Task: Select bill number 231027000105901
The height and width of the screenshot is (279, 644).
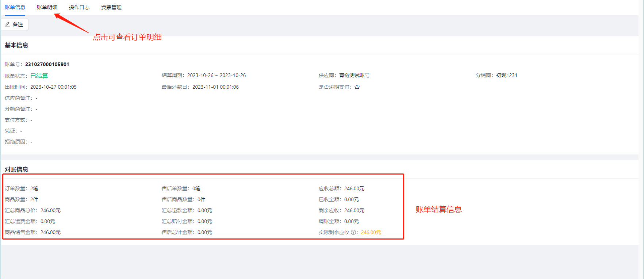Action: [x=47, y=64]
